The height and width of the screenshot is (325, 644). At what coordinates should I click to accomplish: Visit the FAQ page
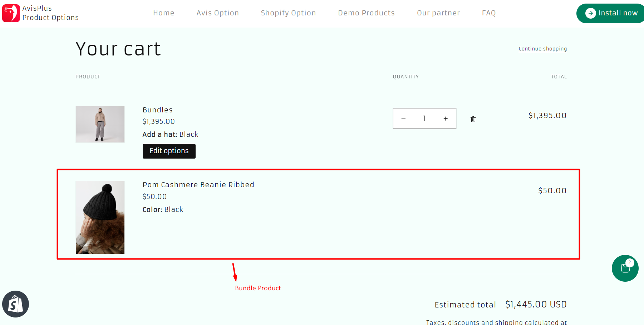click(488, 13)
